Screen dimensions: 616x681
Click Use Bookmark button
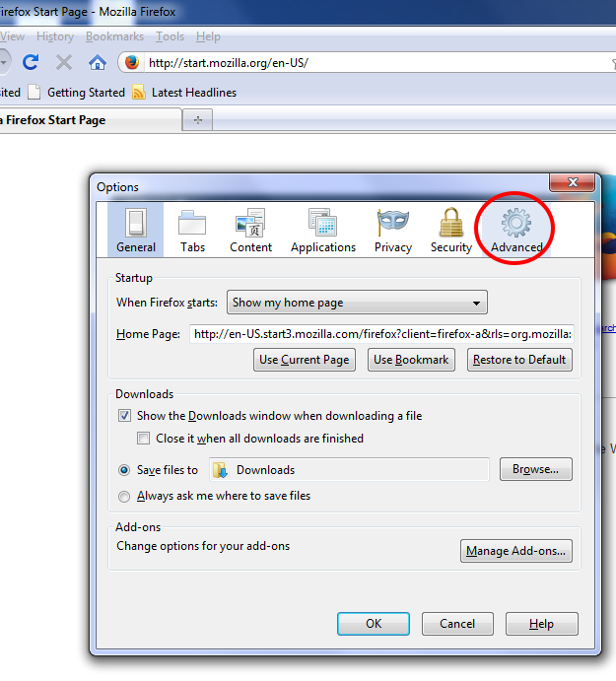pos(411,360)
